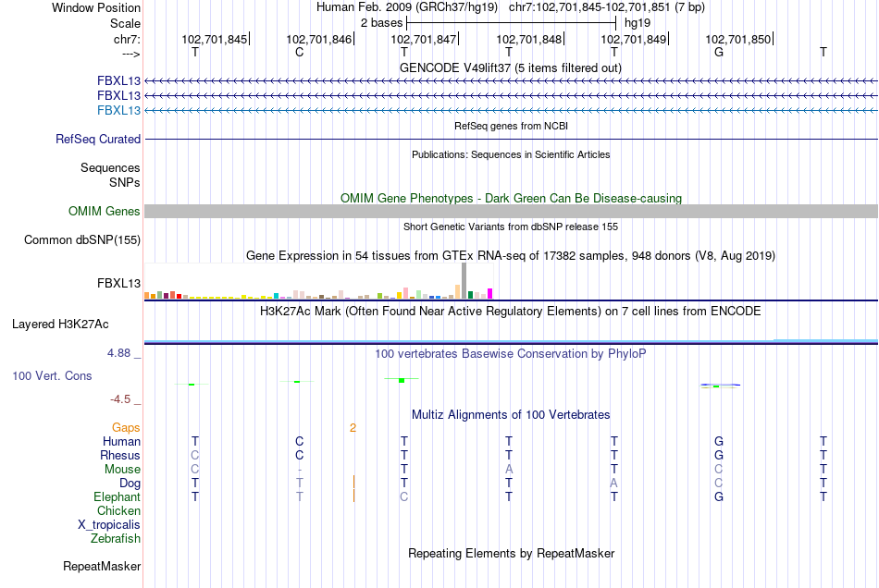Image resolution: width=879 pixels, height=588 pixels.
Task: Click the 102,701,849 ruler position
Action: pos(634,39)
